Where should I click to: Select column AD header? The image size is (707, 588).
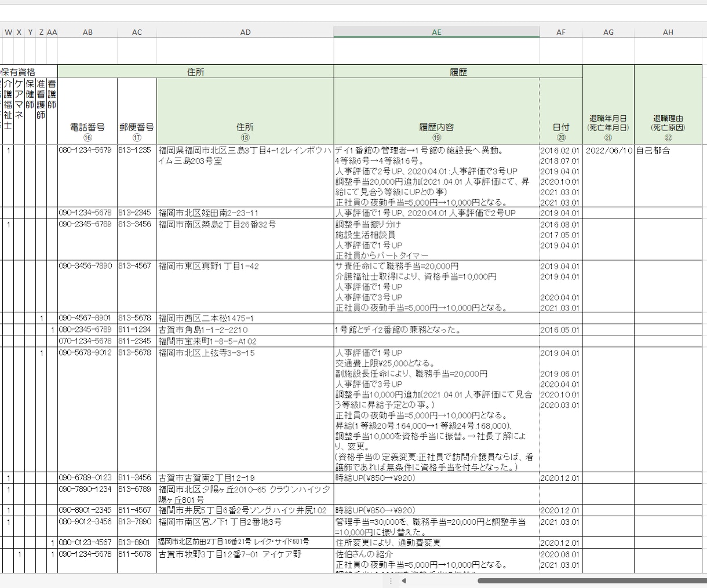coord(245,32)
